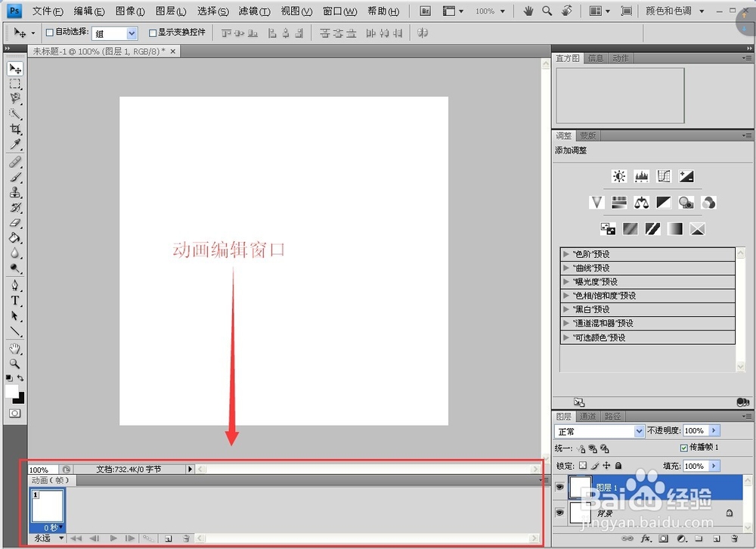Select the Move tool in toolbox
This screenshot has height=549, width=756.
pyautogui.click(x=15, y=69)
